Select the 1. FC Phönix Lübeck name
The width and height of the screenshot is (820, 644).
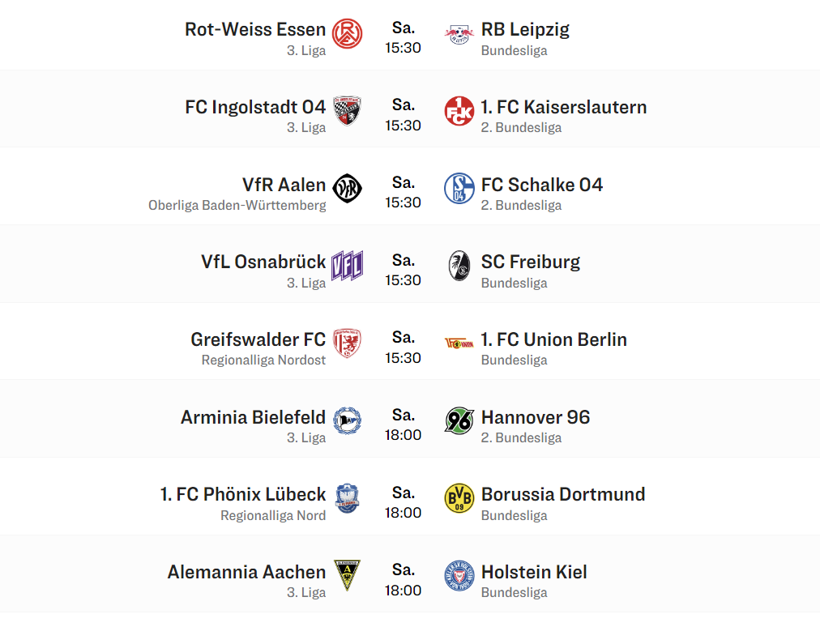[242, 494]
